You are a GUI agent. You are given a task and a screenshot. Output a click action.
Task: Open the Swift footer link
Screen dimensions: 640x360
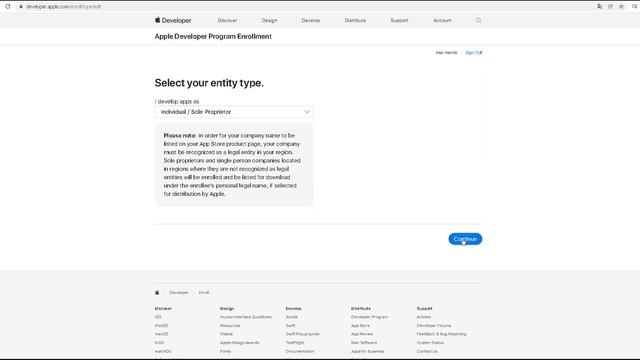coord(290,326)
